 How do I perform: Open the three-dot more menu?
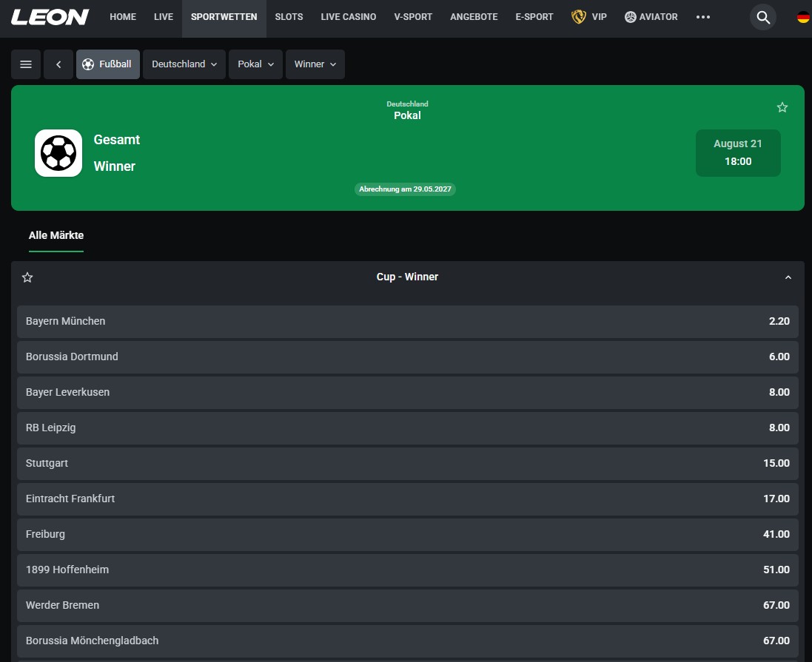pos(702,17)
